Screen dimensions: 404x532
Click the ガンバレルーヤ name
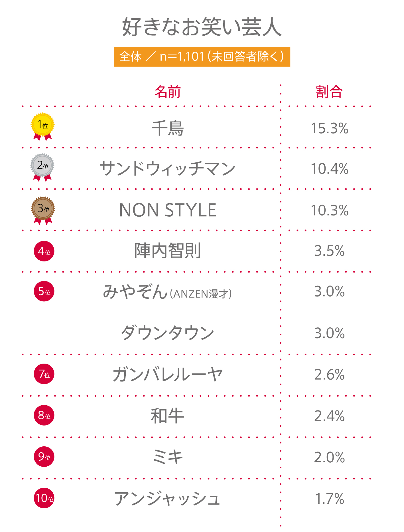(x=168, y=374)
